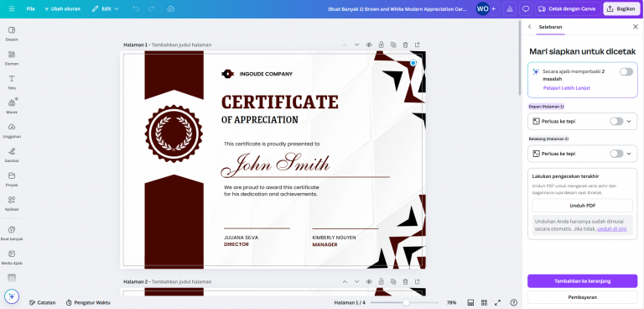The height and width of the screenshot is (309, 644).
Task: Open the Desain sidebar panel
Action: [x=12, y=34]
